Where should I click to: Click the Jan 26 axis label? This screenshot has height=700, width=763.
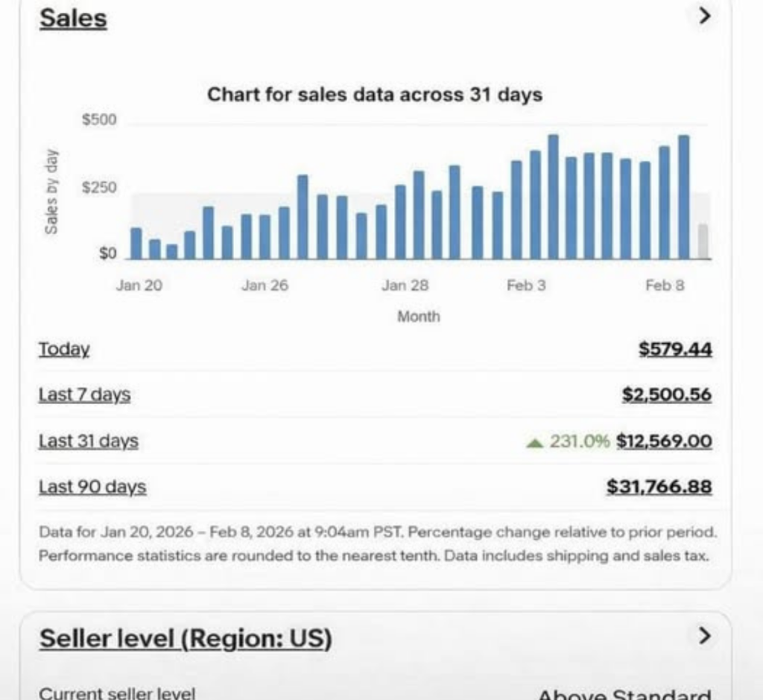click(x=265, y=286)
